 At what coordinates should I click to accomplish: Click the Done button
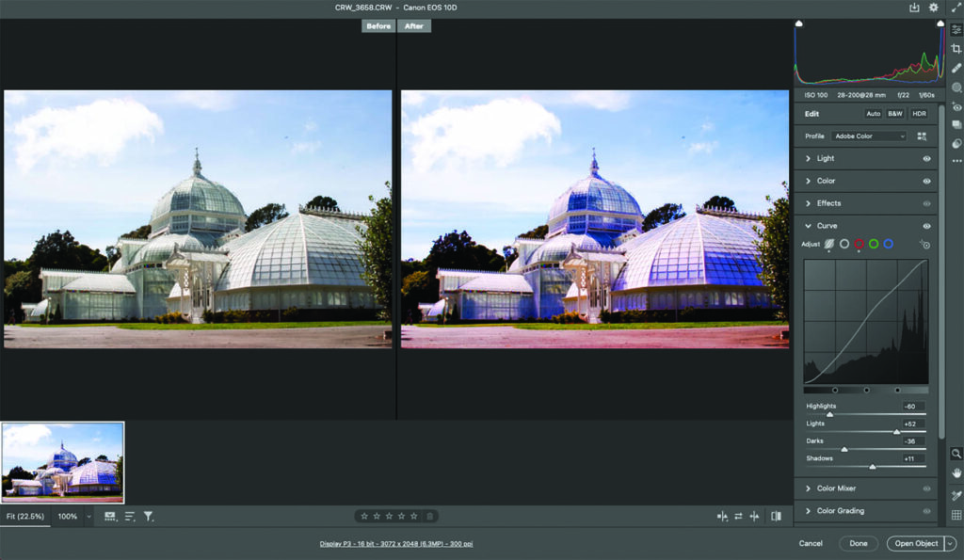click(x=859, y=543)
